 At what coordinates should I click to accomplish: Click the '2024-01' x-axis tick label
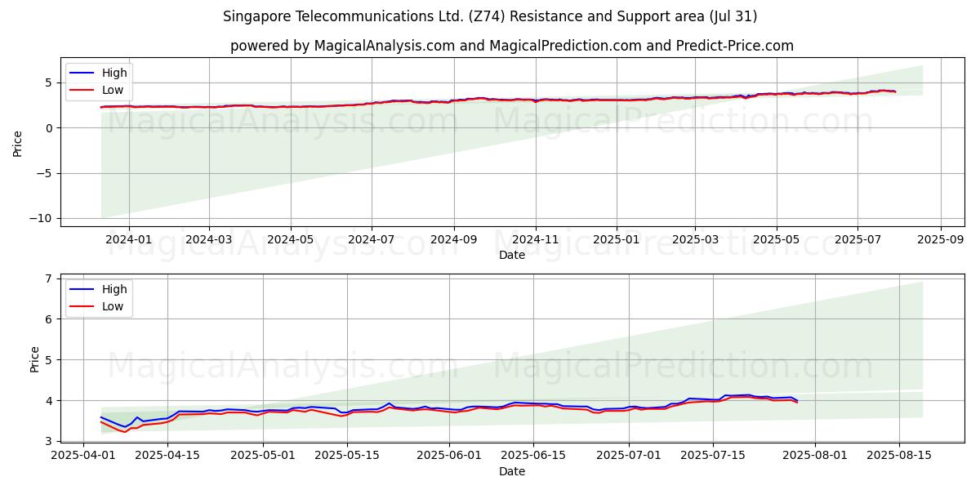click(128, 239)
